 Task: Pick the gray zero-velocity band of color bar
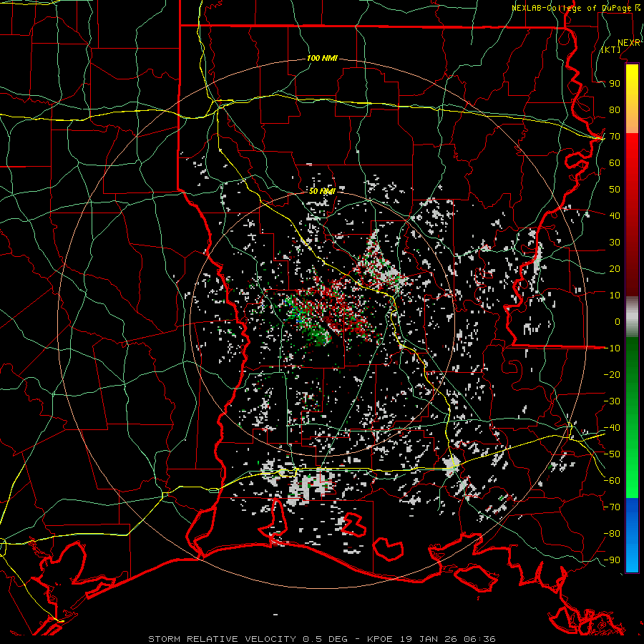click(x=632, y=317)
